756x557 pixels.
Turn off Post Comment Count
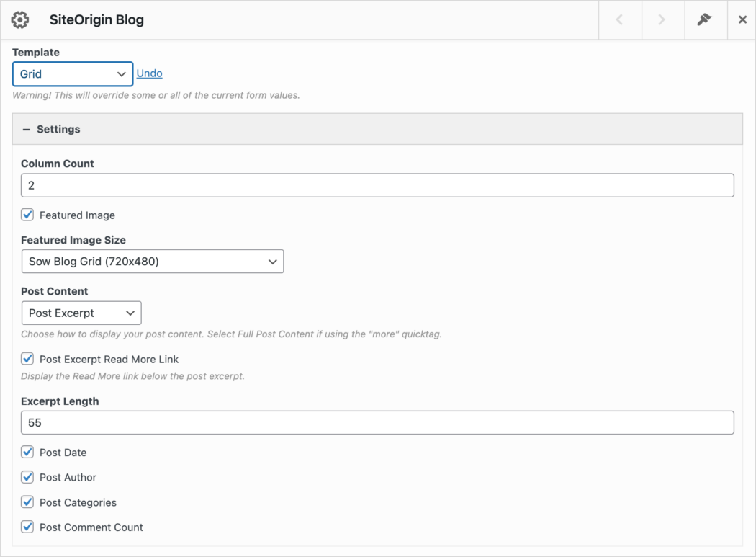(x=27, y=527)
